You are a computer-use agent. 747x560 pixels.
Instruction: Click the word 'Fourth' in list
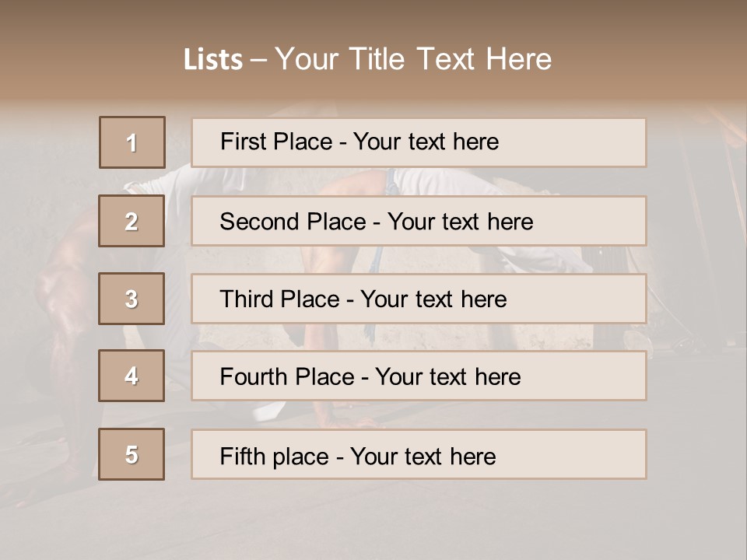[x=254, y=377]
